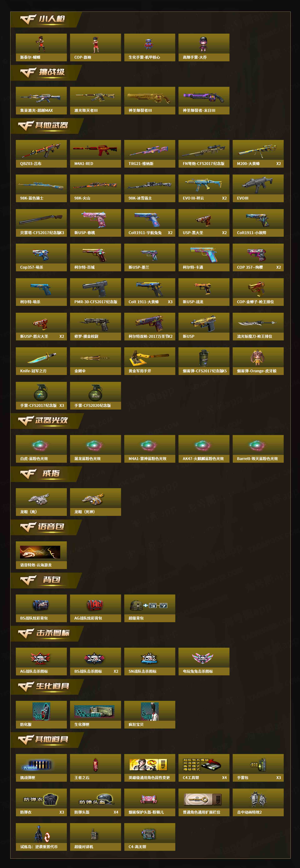Select the QBZ03-吕布 rifle icon

tap(41, 150)
